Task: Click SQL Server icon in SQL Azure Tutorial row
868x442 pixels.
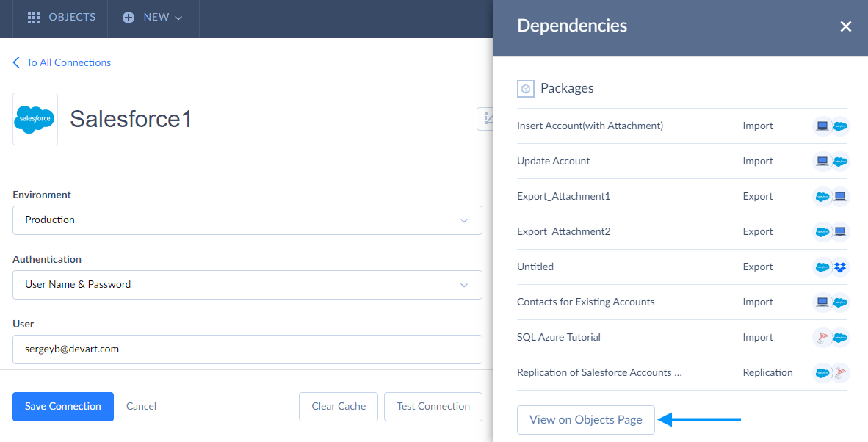Action: (822, 338)
